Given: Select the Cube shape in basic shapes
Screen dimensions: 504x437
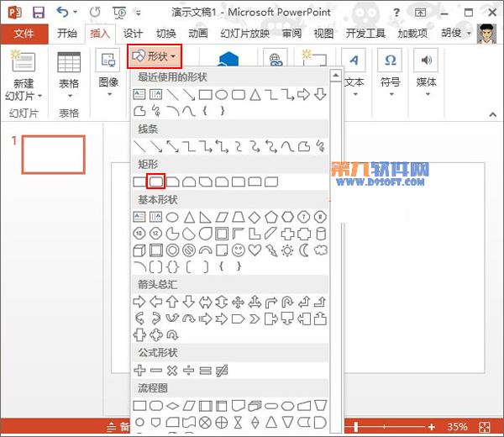Looking at the screenshot, I should click(x=139, y=250).
